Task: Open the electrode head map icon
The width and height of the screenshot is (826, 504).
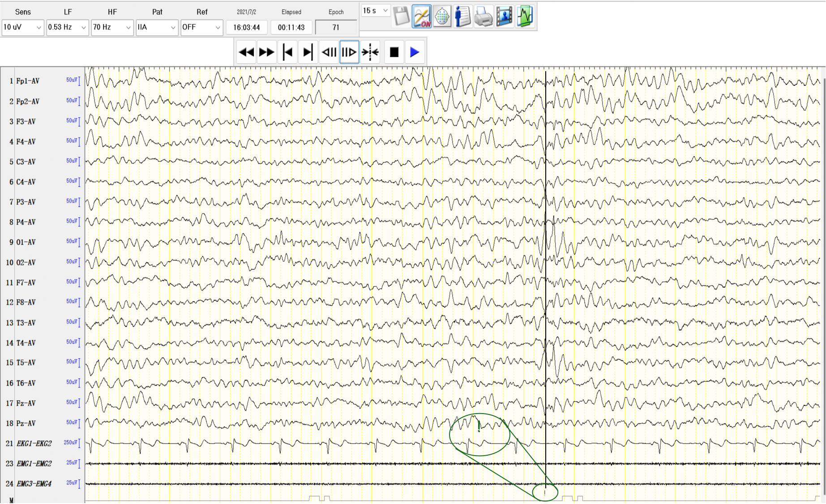Action: (442, 17)
